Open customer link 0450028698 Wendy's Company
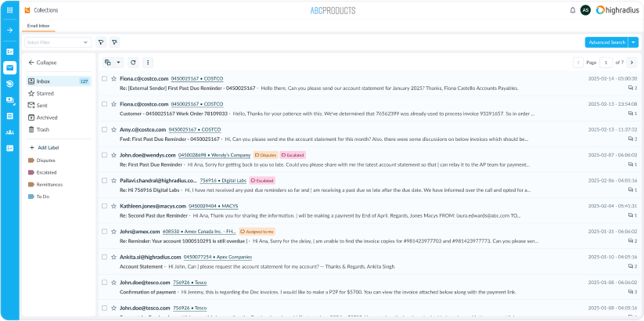The width and height of the screenshot is (644, 321). tap(214, 155)
